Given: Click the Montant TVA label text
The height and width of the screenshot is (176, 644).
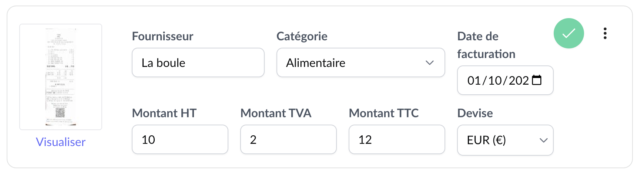Looking at the screenshot, I should click(276, 113).
